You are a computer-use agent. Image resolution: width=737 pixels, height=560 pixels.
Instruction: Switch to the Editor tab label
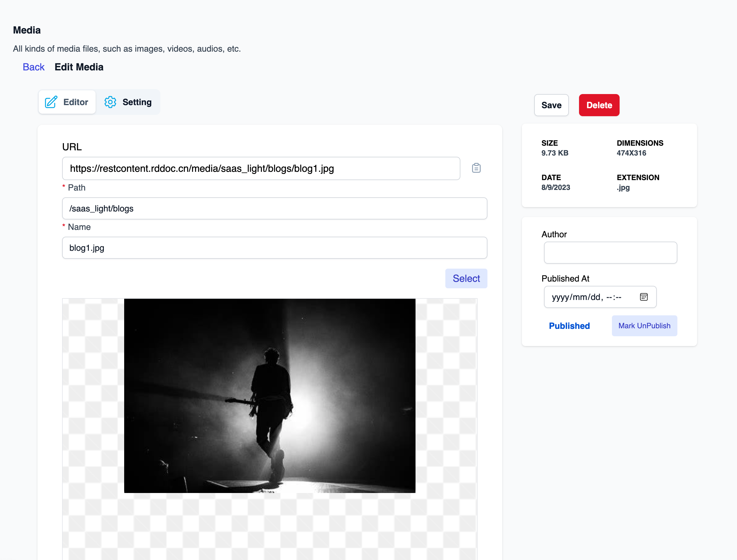point(76,102)
